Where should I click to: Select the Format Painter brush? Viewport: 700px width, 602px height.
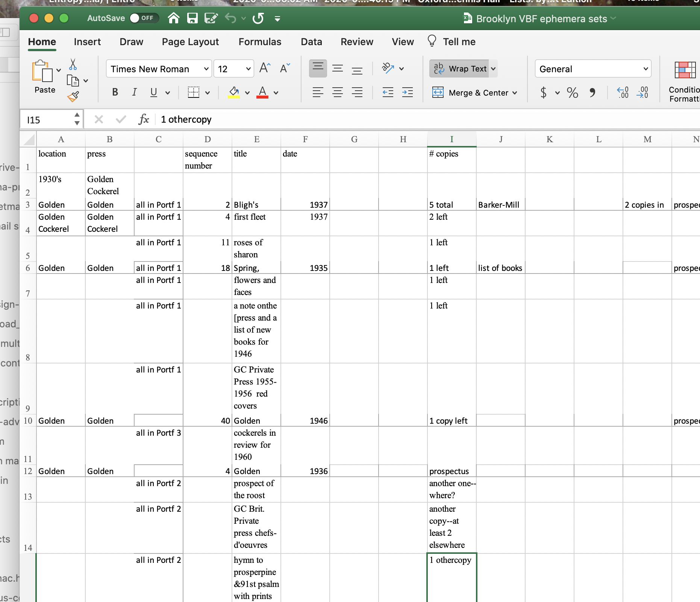point(73,97)
